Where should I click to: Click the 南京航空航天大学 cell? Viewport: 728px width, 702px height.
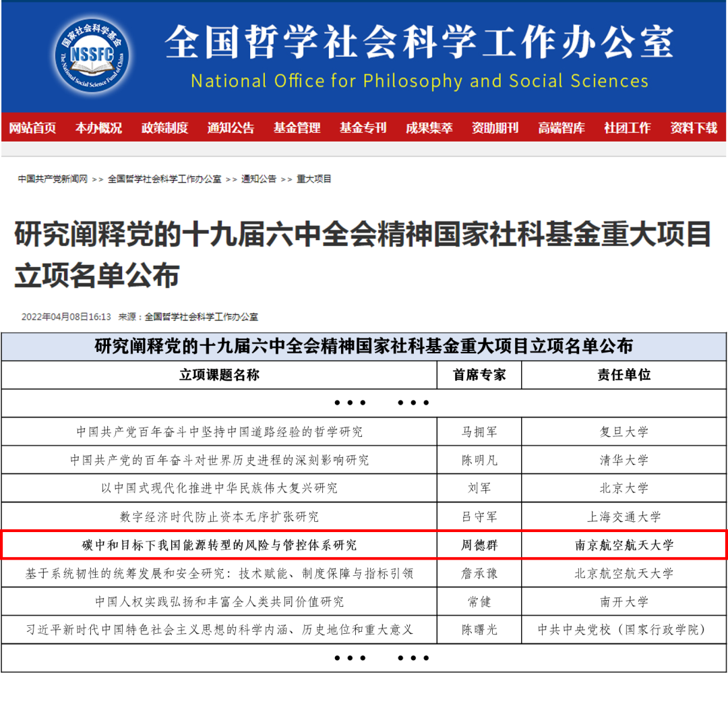624,545
